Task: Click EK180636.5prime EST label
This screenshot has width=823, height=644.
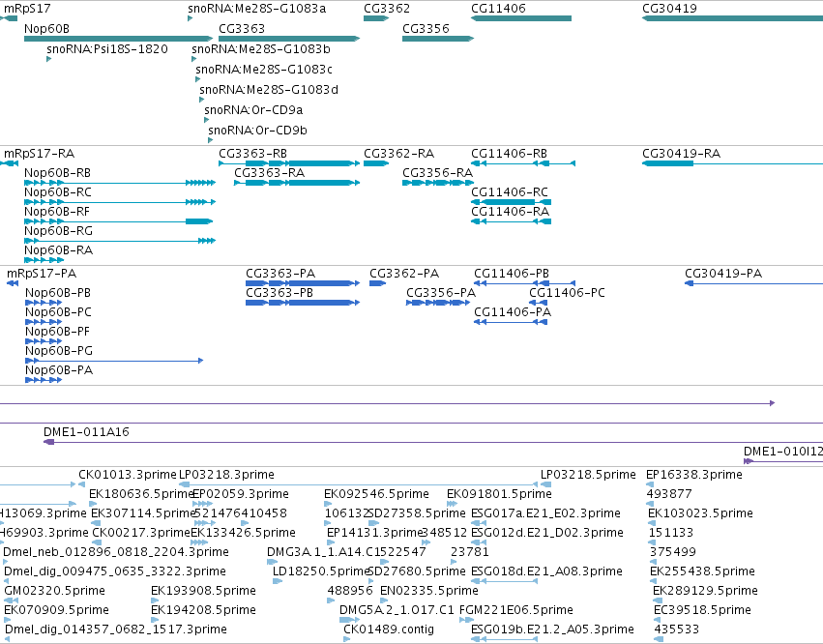Action: [x=142, y=494]
